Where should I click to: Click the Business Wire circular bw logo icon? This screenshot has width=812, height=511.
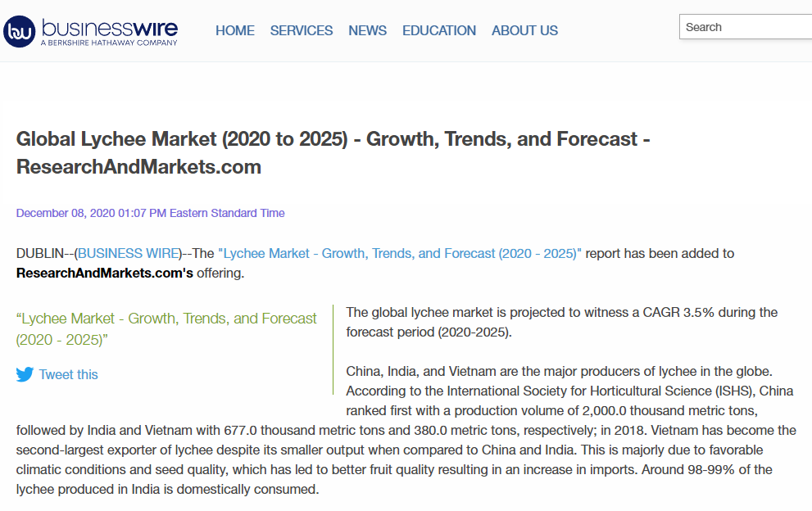(20, 31)
